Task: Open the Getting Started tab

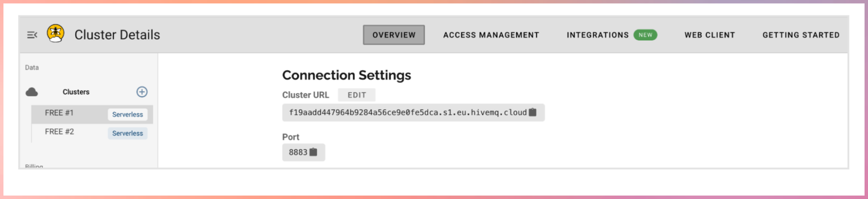Action: click(801, 35)
